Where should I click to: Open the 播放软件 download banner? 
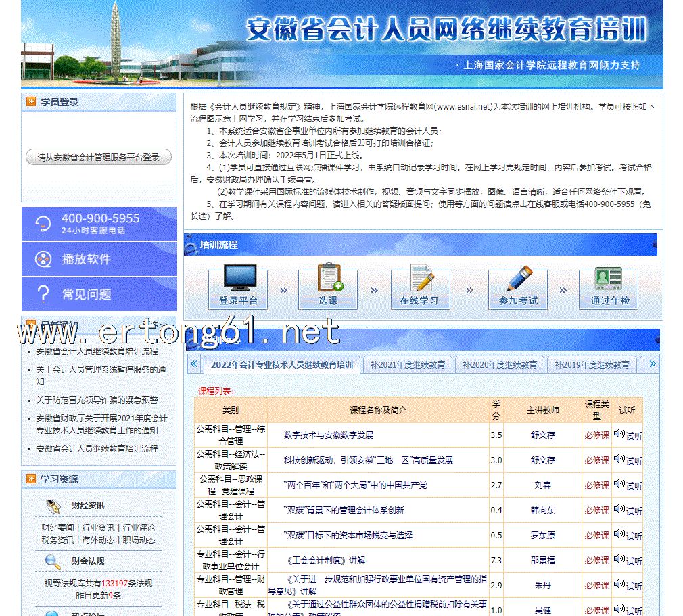(x=99, y=259)
